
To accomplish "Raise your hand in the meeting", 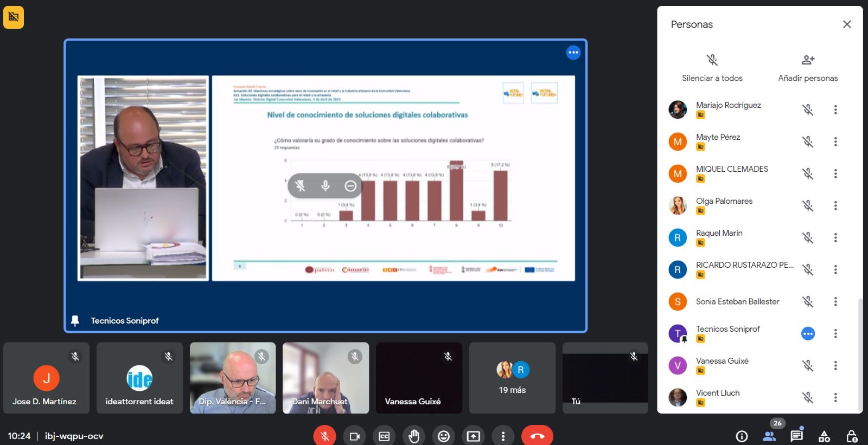I will pyautogui.click(x=414, y=436).
